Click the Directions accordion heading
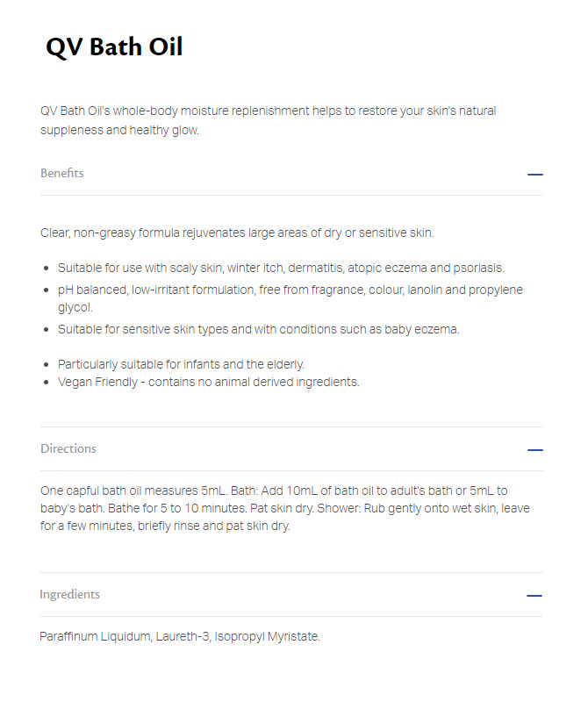588x702 pixels. [x=68, y=448]
